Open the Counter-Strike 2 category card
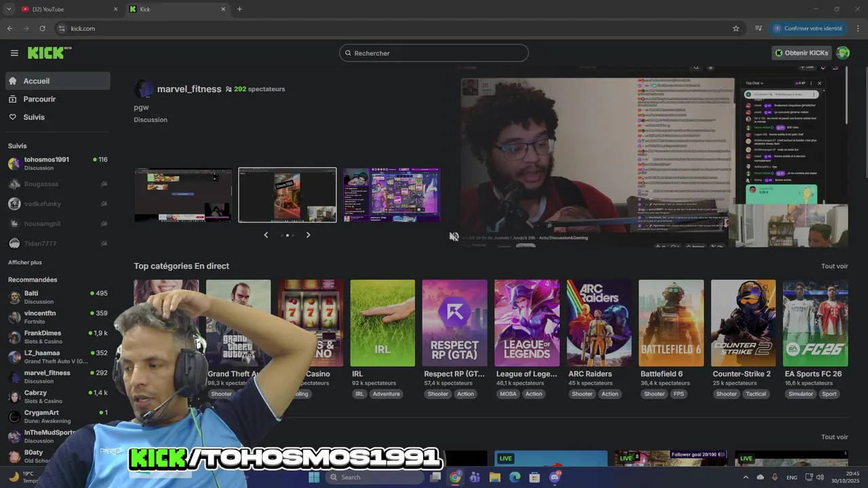 (743, 323)
